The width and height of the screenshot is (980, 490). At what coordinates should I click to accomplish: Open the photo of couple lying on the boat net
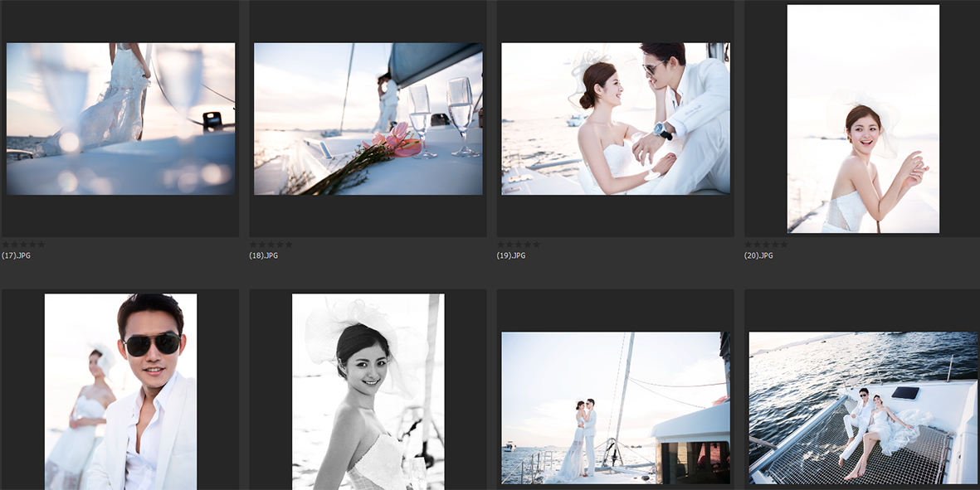(863, 408)
